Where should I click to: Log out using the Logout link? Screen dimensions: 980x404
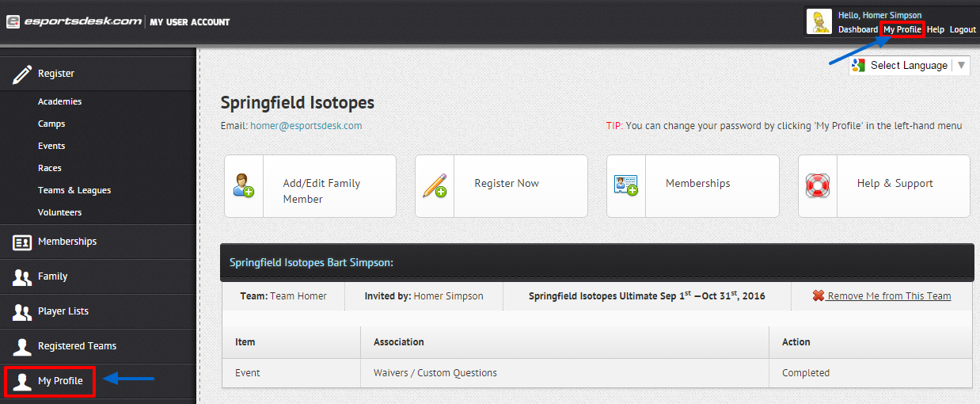(x=963, y=29)
